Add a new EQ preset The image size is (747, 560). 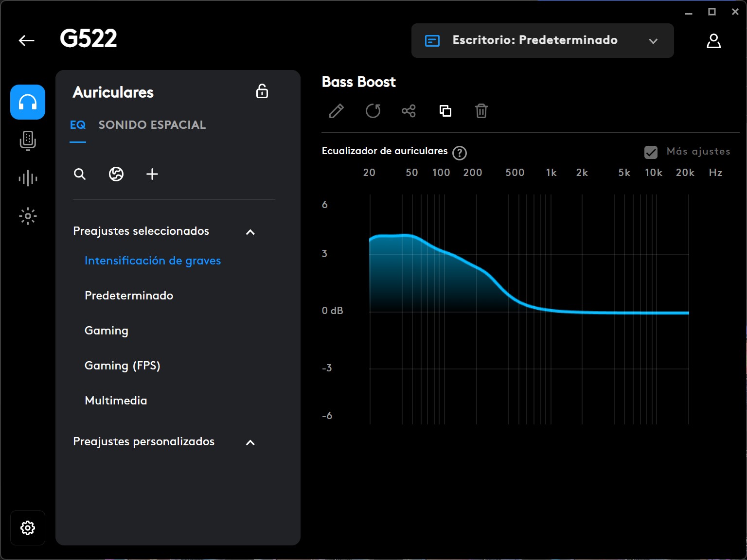(152, 174)
